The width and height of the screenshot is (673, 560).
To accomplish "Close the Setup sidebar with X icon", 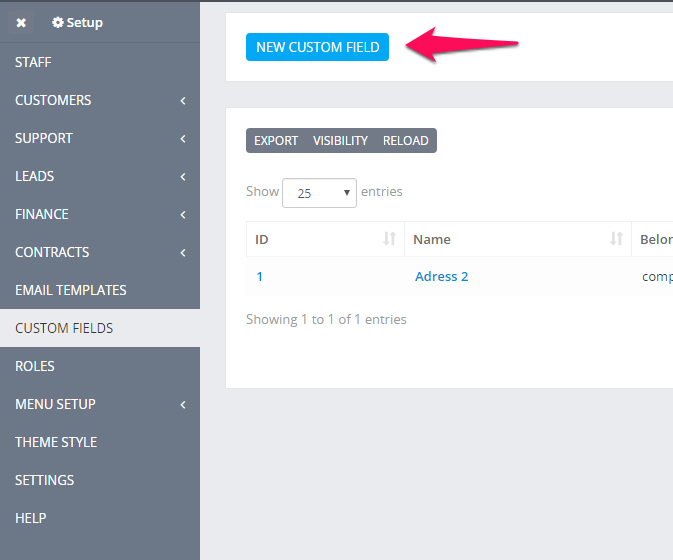I will 21,23.
